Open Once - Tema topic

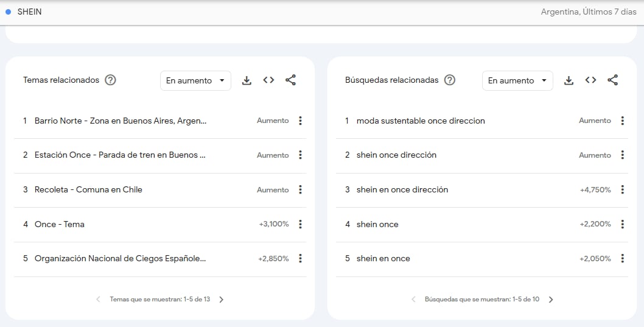[x=60, y=224]
